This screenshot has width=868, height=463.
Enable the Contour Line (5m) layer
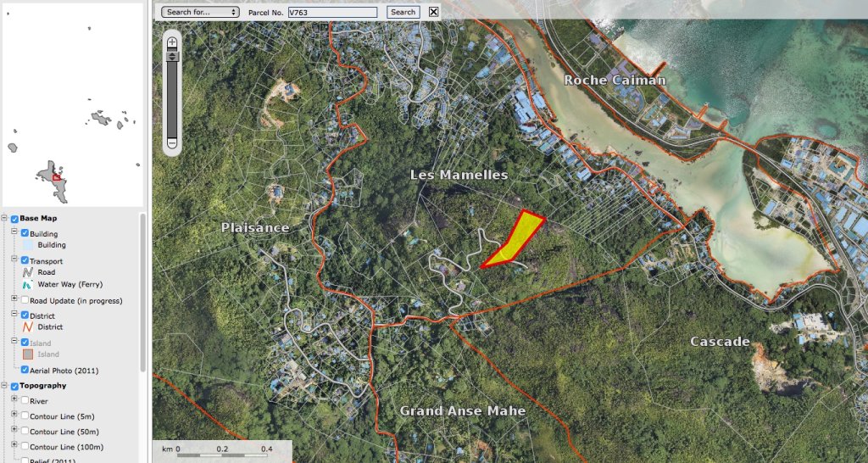click(25, 416)
